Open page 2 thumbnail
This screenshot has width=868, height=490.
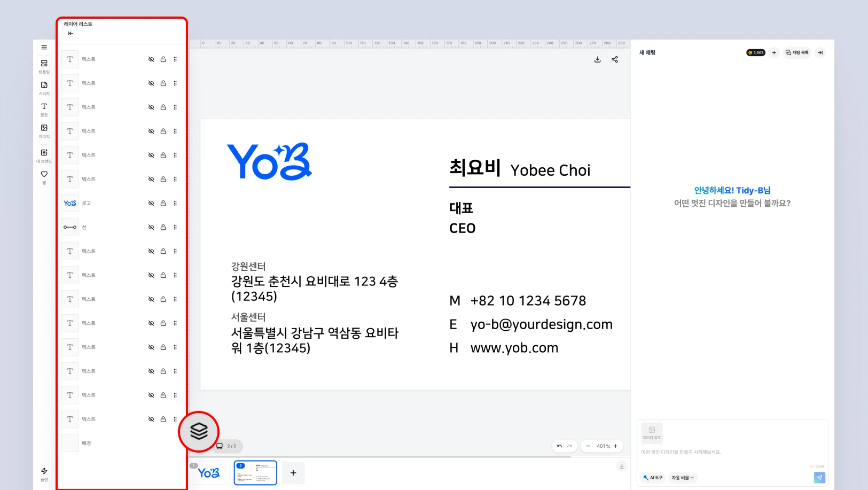click(x=255, y=473)
